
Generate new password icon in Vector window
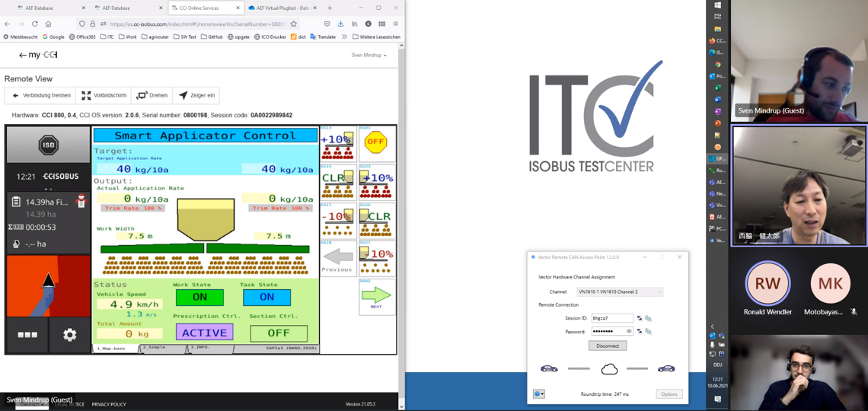[x=640, y=331]
